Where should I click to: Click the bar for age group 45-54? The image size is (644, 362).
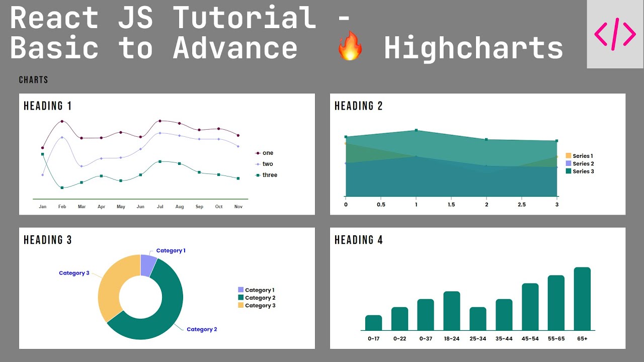[530, 307]
